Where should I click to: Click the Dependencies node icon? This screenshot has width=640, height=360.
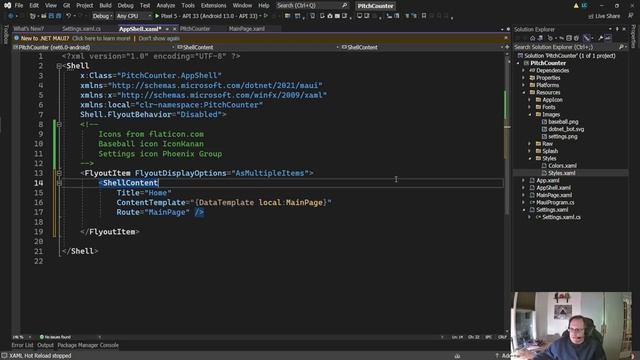532,70
